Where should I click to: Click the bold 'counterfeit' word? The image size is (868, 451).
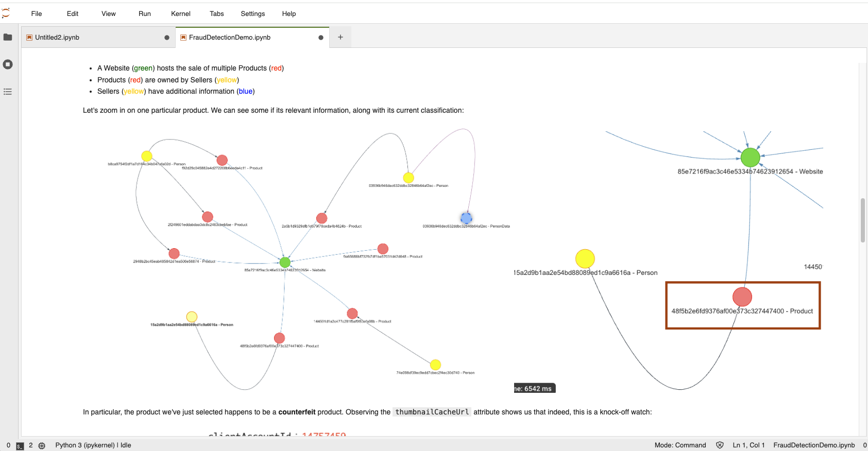[297, 412]
